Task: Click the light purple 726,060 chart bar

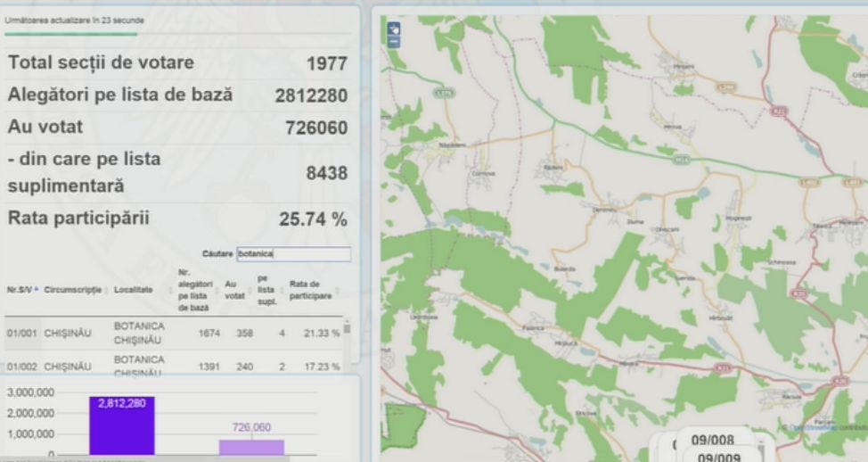Action: click(x=252, y=447)
